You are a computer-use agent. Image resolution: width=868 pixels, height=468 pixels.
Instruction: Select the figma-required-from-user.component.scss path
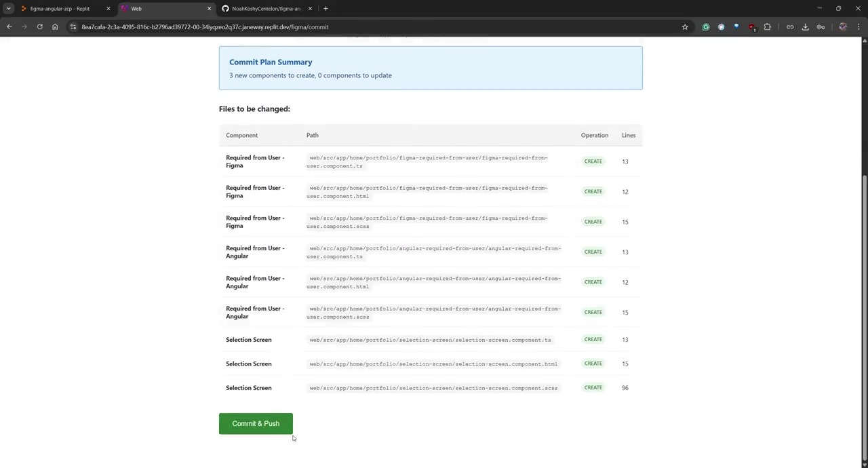click(x=427, y=222)
